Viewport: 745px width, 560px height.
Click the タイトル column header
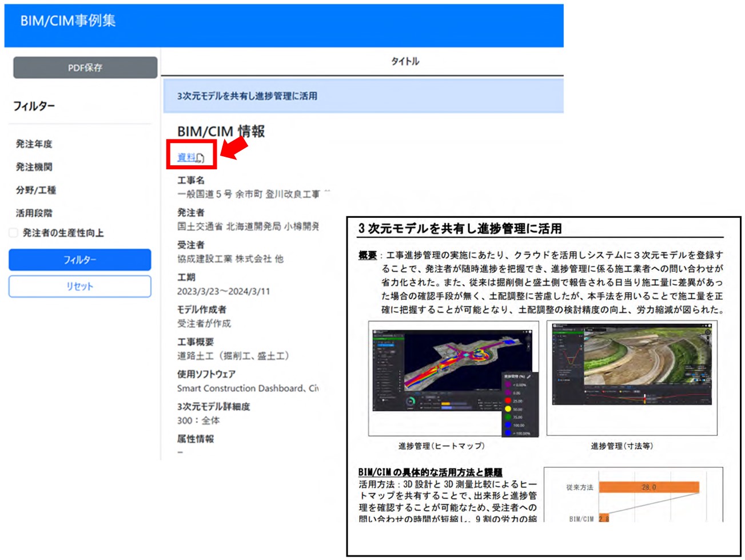pos(405,61)
